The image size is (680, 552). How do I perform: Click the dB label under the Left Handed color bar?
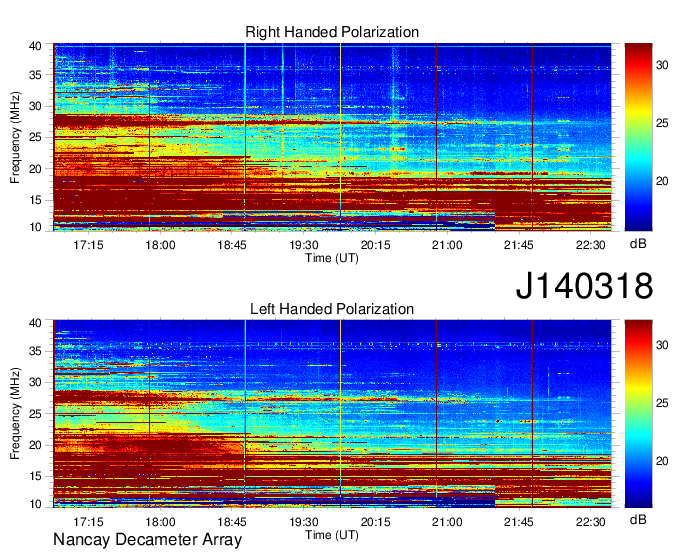(638, 519)
